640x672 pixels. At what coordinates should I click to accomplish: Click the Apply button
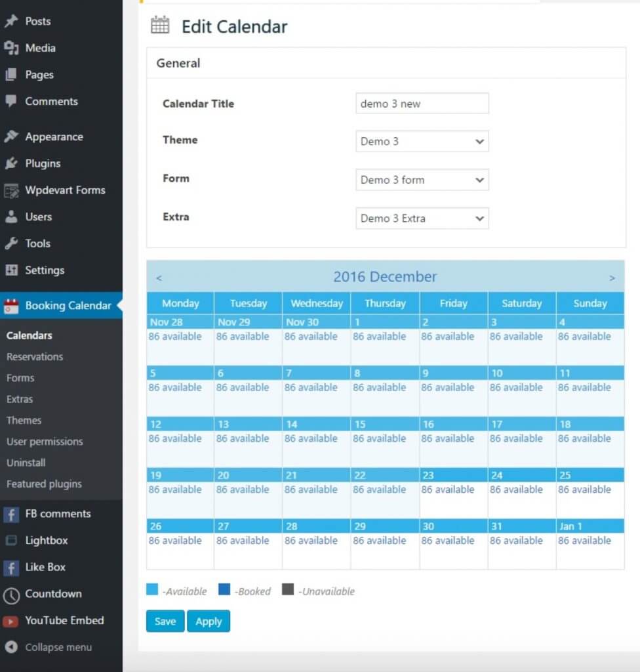(209, 621)
